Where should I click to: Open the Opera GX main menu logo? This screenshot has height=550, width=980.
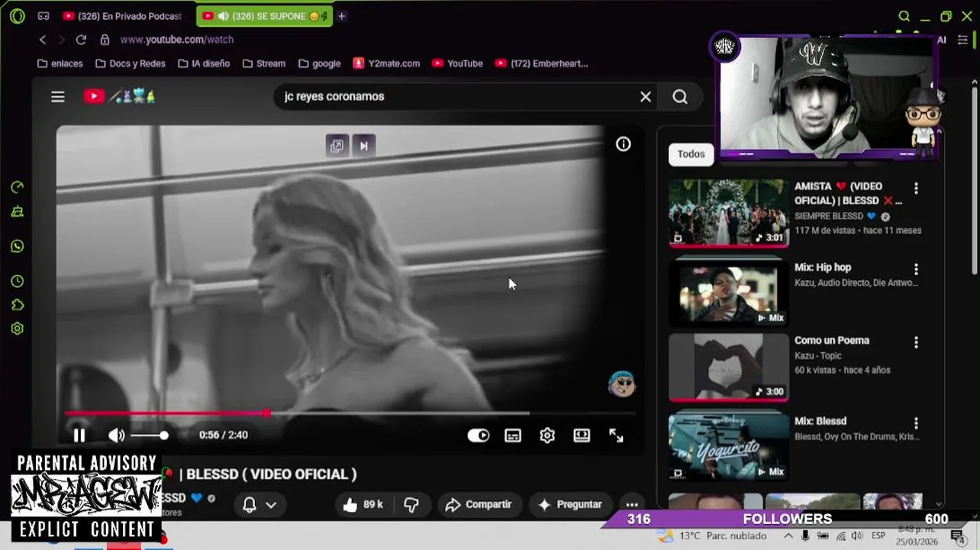(17, 16)
